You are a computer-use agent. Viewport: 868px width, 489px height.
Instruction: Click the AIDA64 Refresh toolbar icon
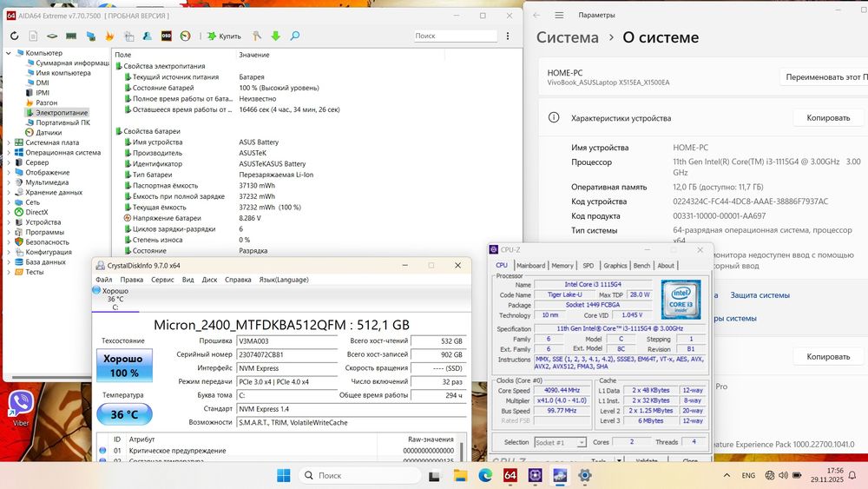pos(15,36)
